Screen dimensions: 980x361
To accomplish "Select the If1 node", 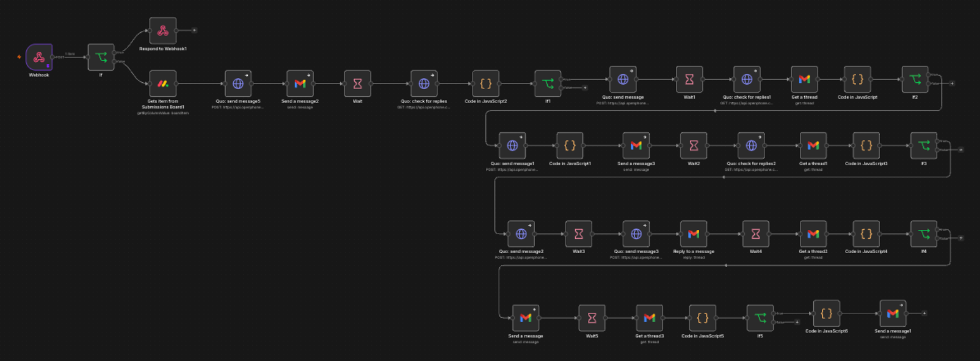I will pos(548,84).
